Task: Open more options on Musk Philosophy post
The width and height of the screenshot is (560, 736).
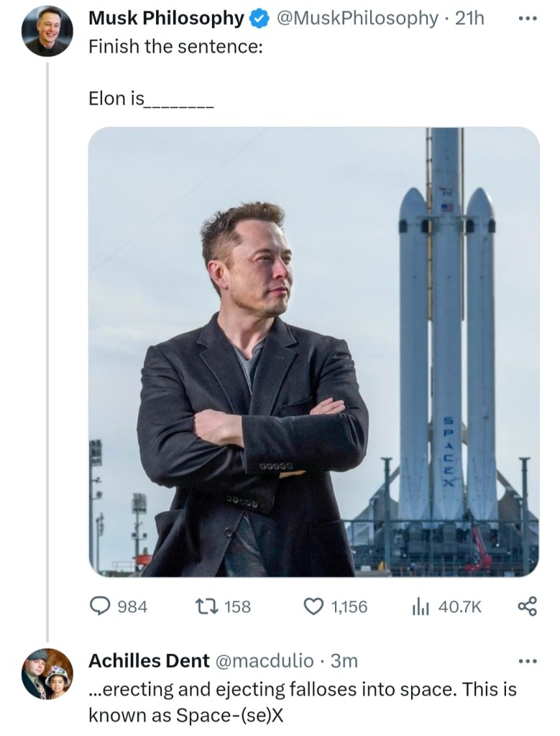Action: click(x=528, y=19)
